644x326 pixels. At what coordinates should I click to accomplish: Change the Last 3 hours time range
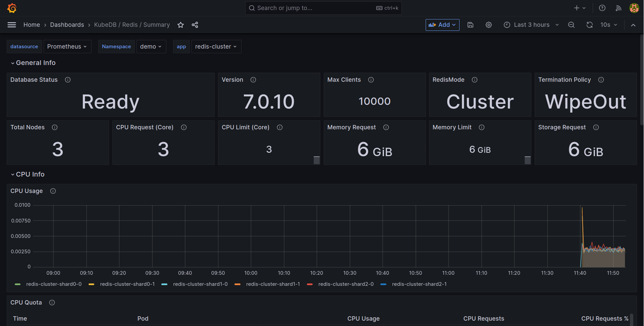(x=531, y=25)
